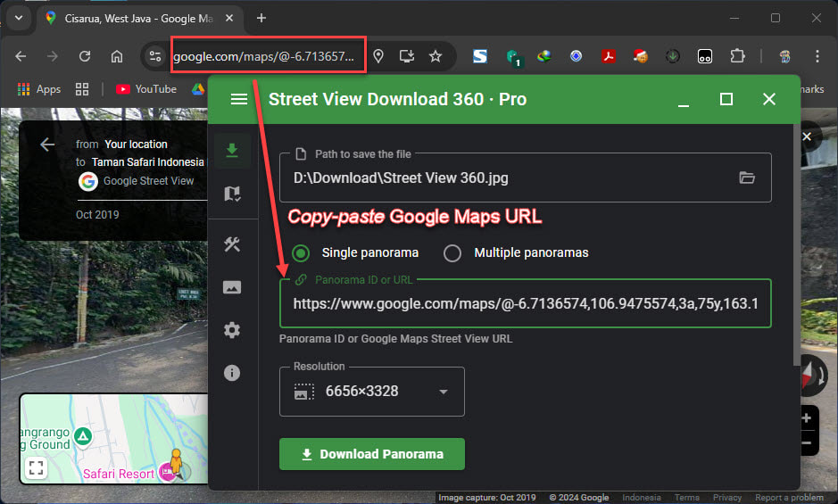The height and width of the screenshot is (504, 838).
Task: Open the green extension with badge 1
Action: click(x=513, y=57)
